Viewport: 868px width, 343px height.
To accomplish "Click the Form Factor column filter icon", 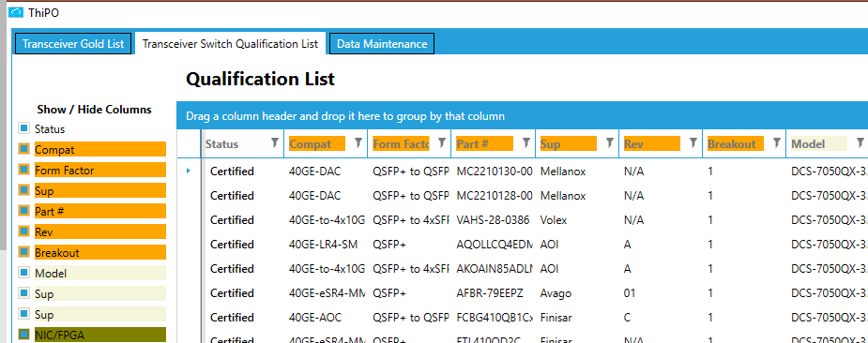I will 442,142.
